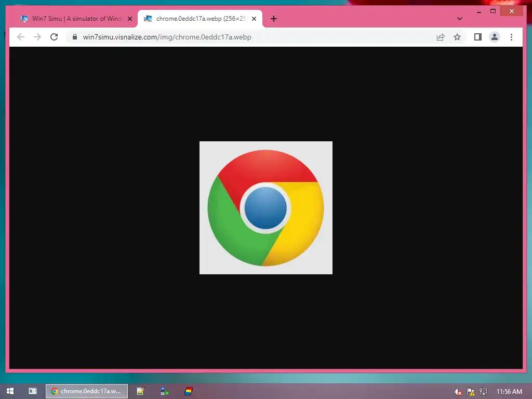Click the 11:56 AM clock
This screenshot has width=532, height=399.
coord(509,392)
